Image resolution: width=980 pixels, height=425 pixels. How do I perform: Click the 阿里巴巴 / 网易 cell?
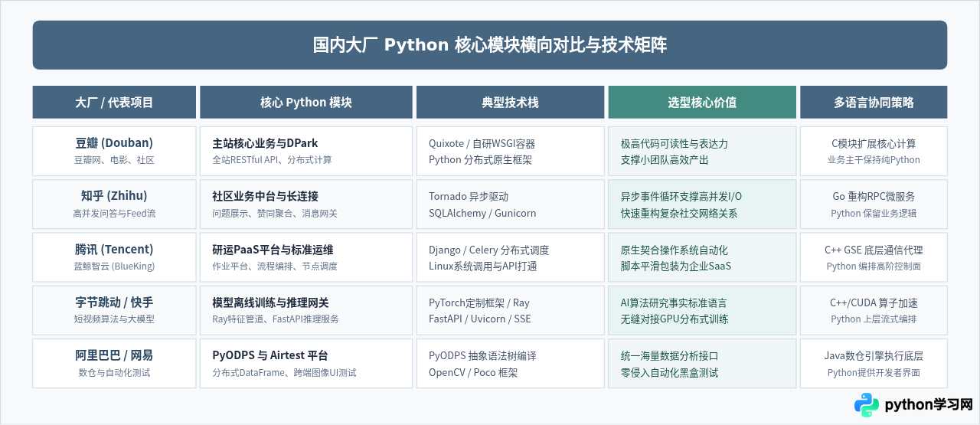point(114,363)
